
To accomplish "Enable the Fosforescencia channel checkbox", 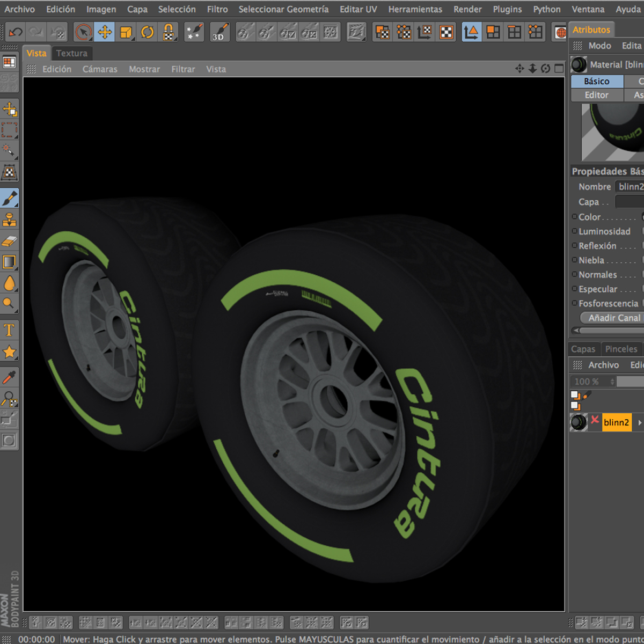I will (x=575, y=303).
